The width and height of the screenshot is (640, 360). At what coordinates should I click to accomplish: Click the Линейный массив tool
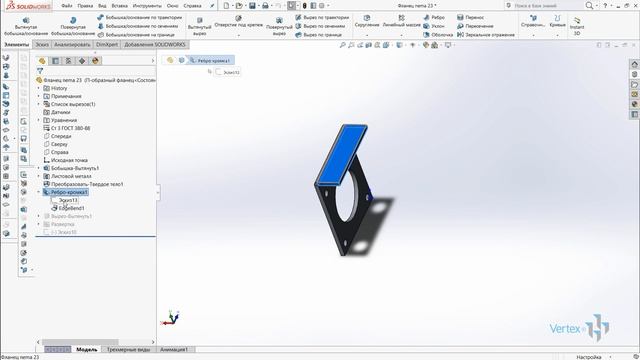coord(401,21)
